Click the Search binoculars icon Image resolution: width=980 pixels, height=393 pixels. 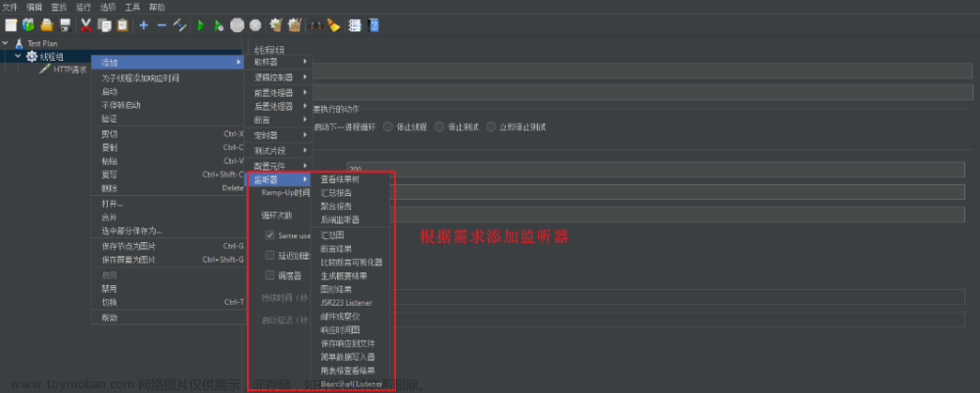[316, 25]
